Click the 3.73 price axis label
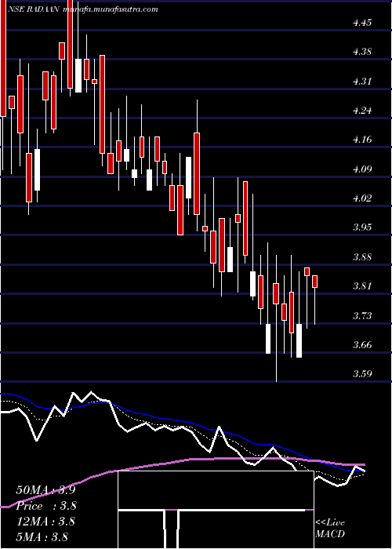This screenshot has width=392, height=549. (362, 316)
